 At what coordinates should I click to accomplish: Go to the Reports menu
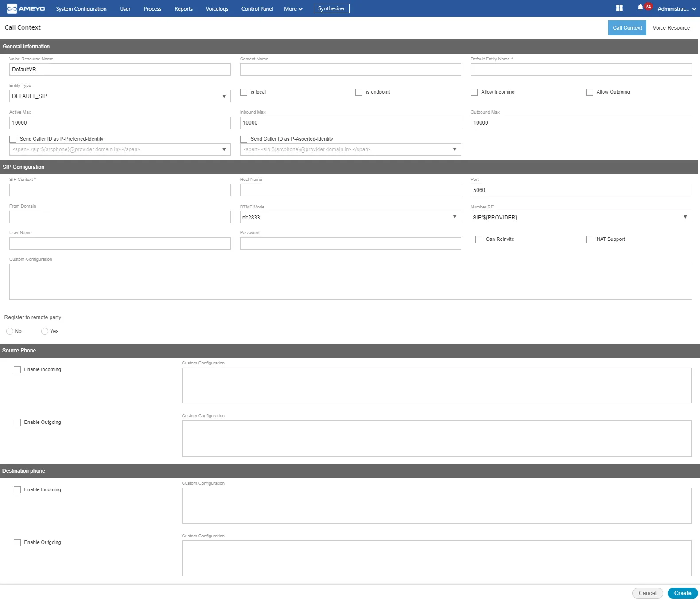pos(183,9)
